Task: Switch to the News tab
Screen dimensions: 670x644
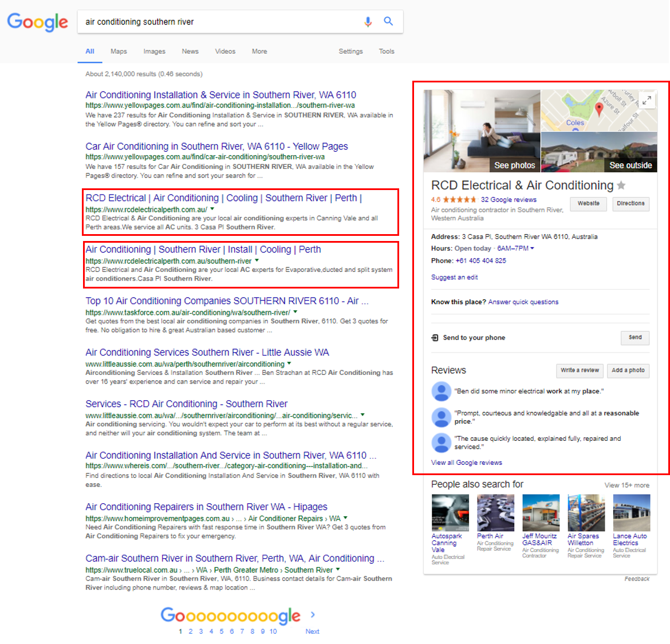Action: (190, 52)
